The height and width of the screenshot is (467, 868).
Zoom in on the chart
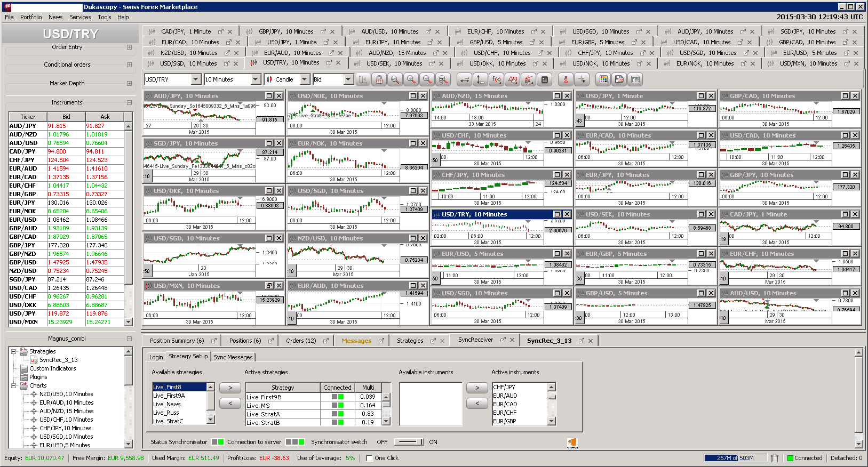click(411, 79)
